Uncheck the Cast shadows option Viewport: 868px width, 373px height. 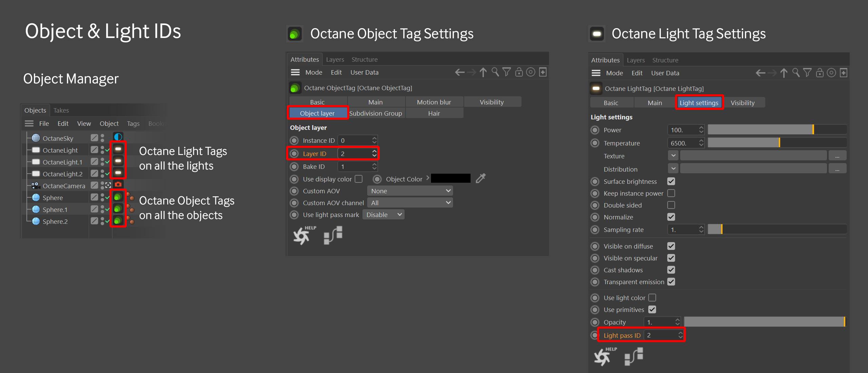(x=671, y=270)
